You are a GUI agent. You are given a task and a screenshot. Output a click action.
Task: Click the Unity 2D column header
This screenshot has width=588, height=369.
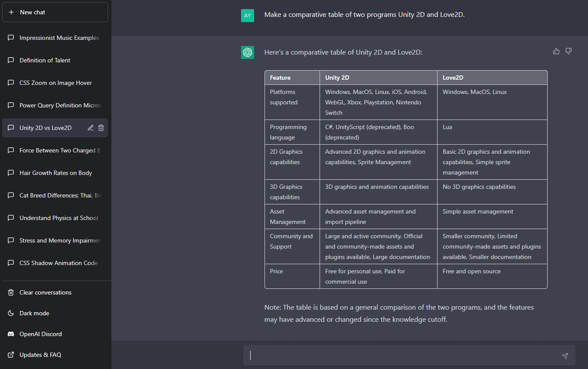pyautogui.click(x=379, y=78)
